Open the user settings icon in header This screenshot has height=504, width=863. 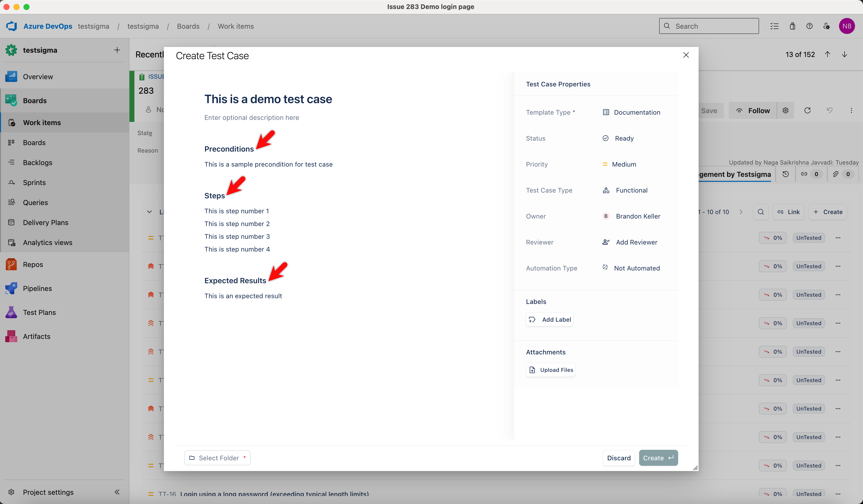pos(826,26)
